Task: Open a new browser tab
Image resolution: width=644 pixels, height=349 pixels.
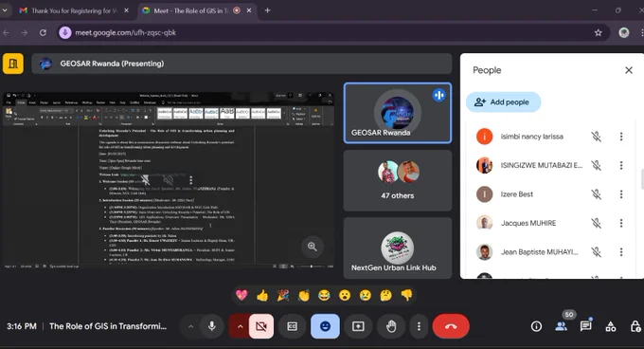Action: coord(267,10)
